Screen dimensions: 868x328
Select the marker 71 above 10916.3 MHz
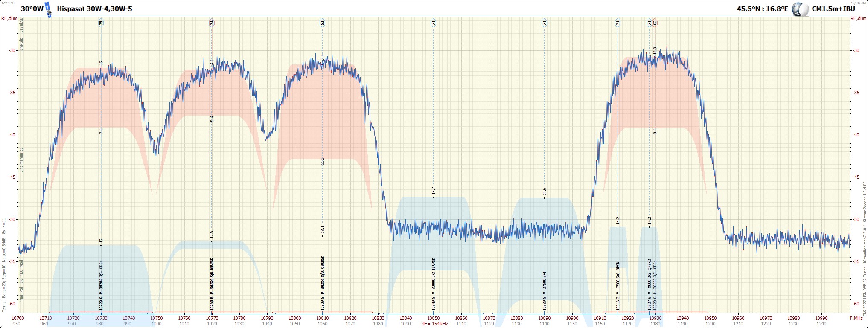pos(618,23)
